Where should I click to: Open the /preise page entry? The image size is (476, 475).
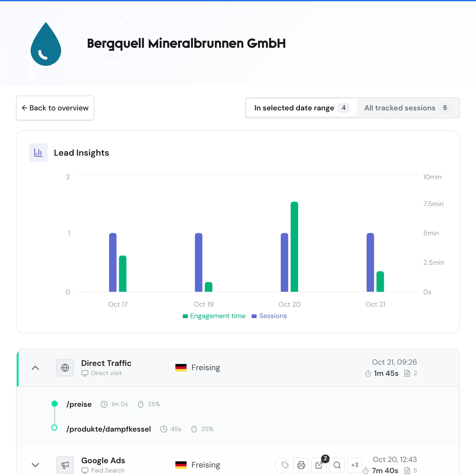79,404
